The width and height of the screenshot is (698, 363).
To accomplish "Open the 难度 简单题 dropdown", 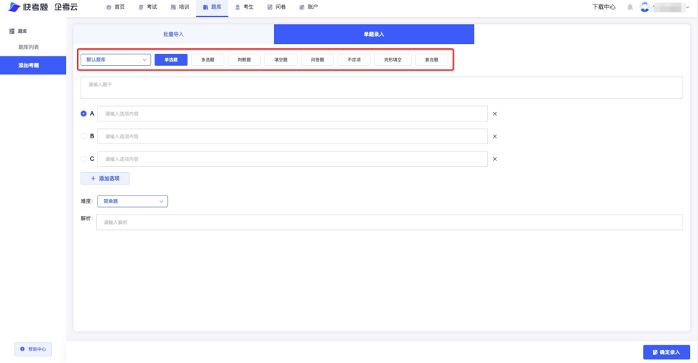I will coord(132,201).
